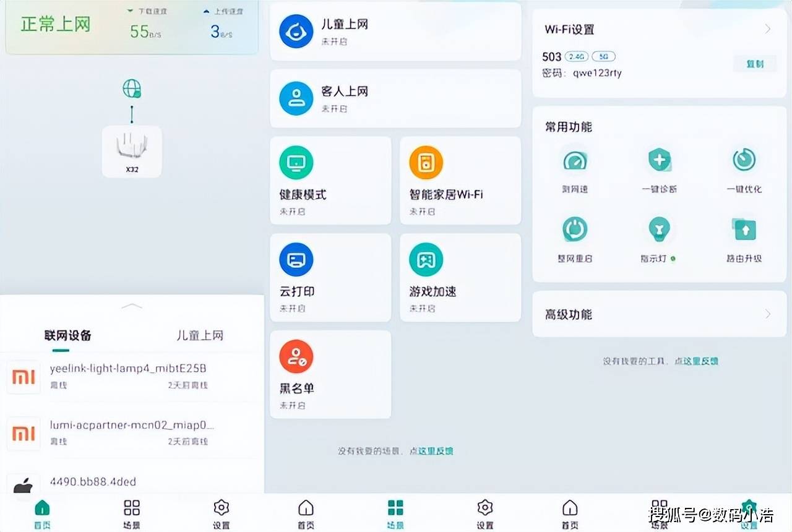Viewport: 792px width, 532px height.
Task: Click 这里反馈 link under the tools list
Action: tap(700, 361)
